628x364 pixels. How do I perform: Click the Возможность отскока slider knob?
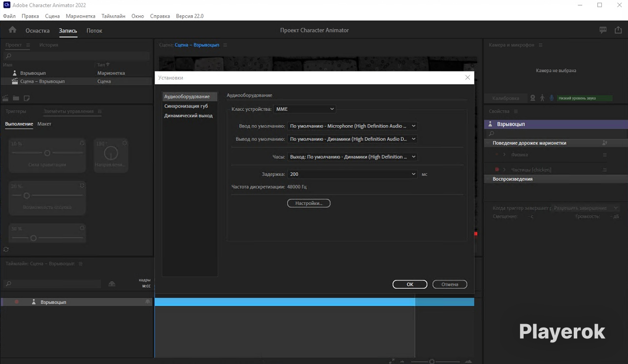(27, 196)
